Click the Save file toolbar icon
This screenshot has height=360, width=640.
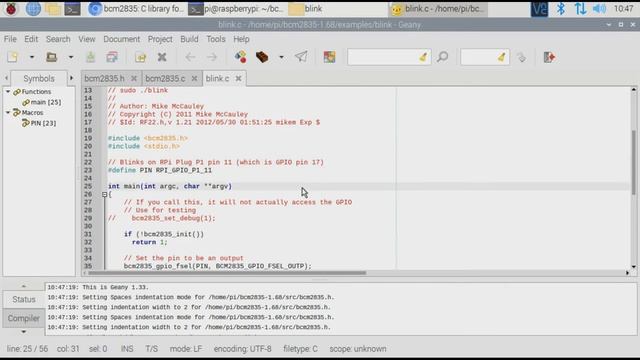tap(90, 57)
